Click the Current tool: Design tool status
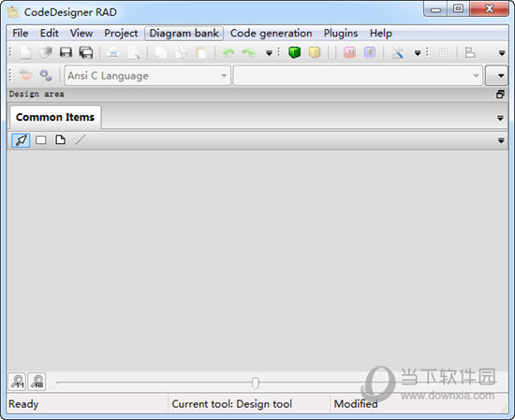Screen dimensions: 515x420 tap(232, 404)
